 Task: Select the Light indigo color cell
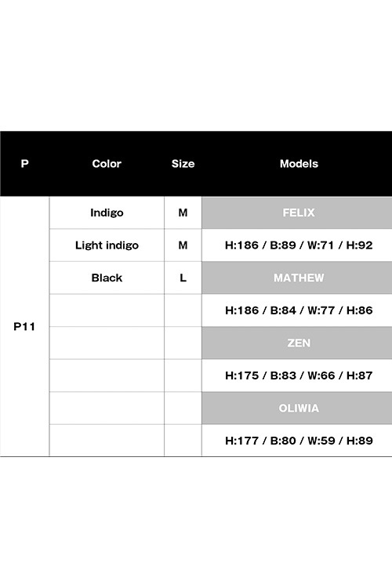(107, 245)
